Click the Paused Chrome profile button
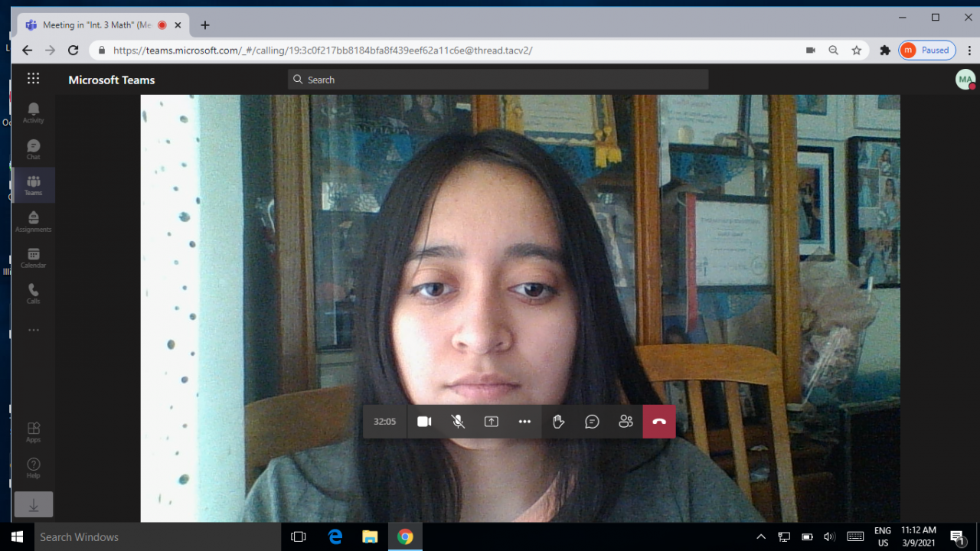The image size is (980, 551). click(927, 51)
